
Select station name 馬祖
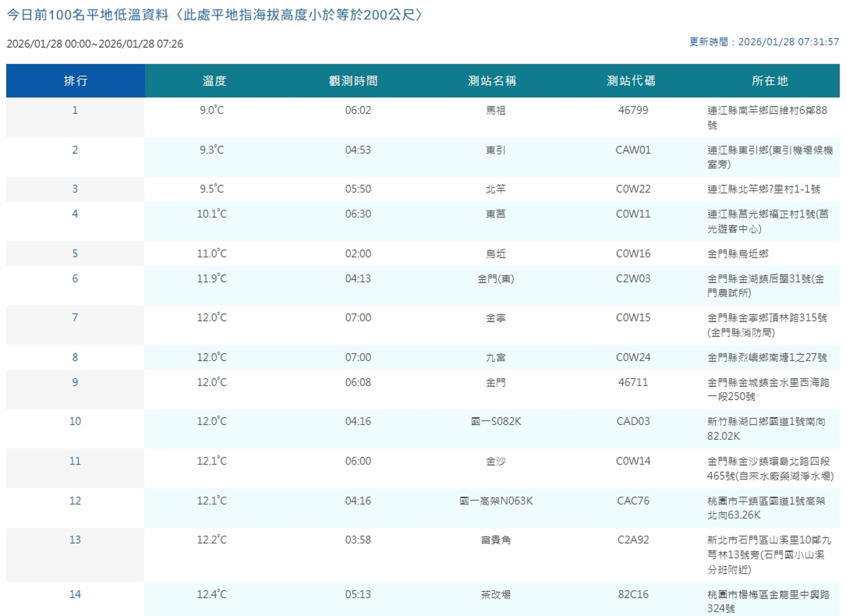tap(496, 110)
